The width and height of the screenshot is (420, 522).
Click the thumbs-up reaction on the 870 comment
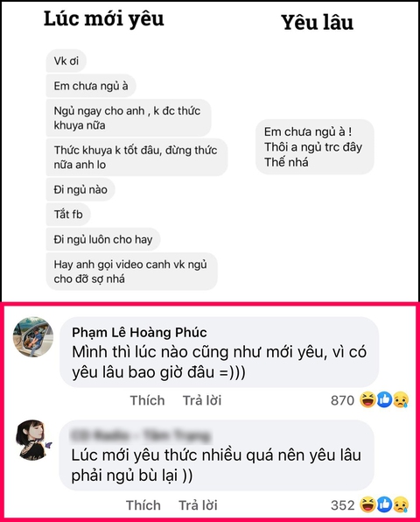[x=384, y=400]
